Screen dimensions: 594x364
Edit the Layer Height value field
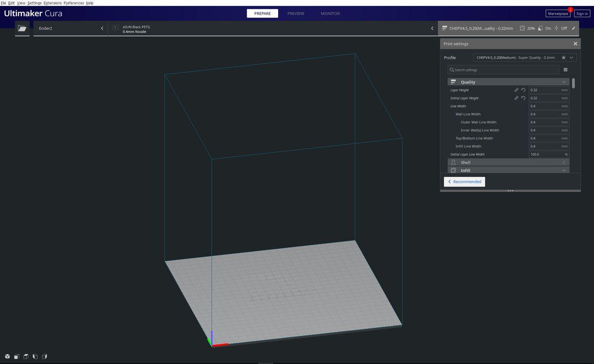pos(548,90)
